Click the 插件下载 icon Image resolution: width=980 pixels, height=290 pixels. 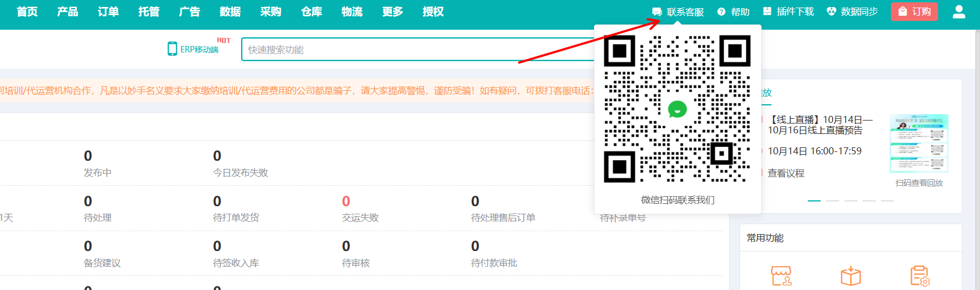(x=767, y=11)
